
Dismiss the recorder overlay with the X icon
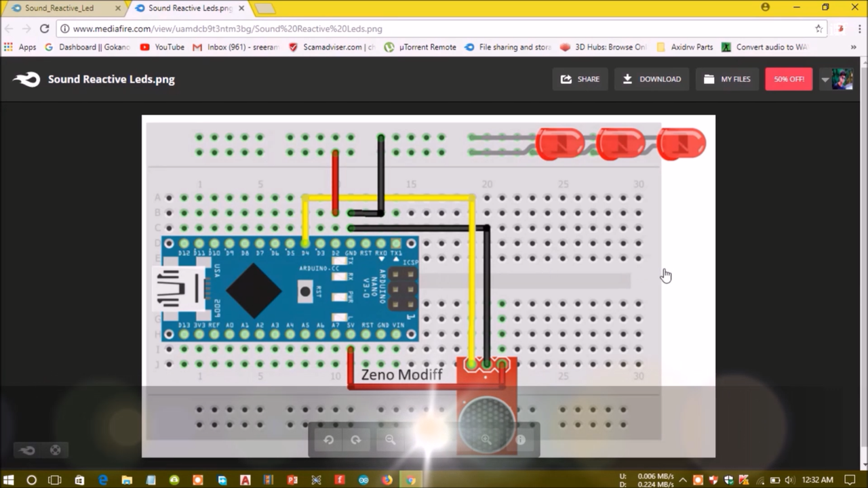tap(55, 449)
